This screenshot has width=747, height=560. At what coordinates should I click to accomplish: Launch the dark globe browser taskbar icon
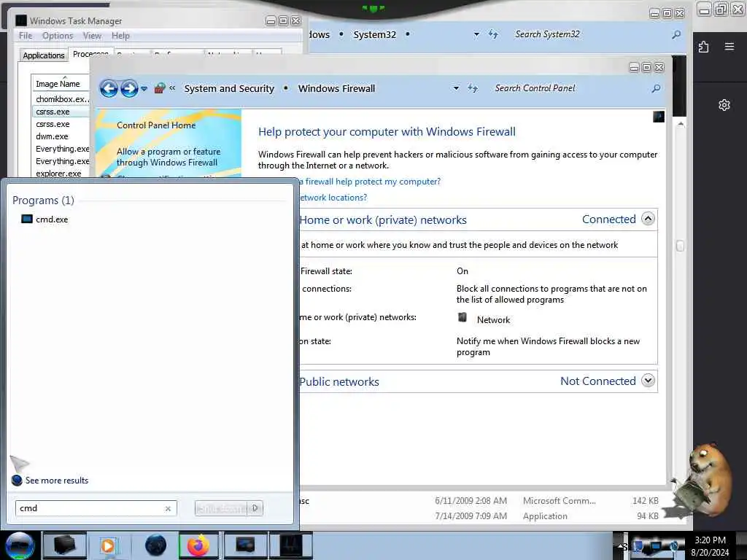pyautogui.click(x=155, y=545)
